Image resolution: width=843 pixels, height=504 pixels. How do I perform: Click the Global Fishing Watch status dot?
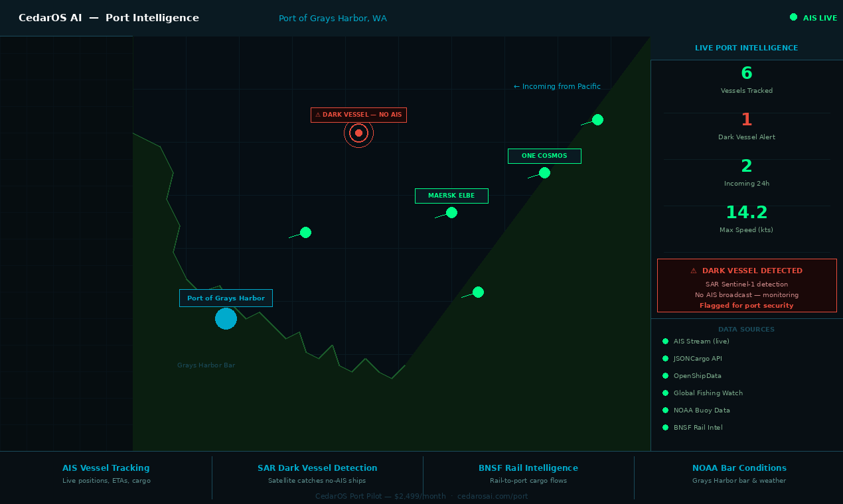pyautogui.click(x=665, y=393)
